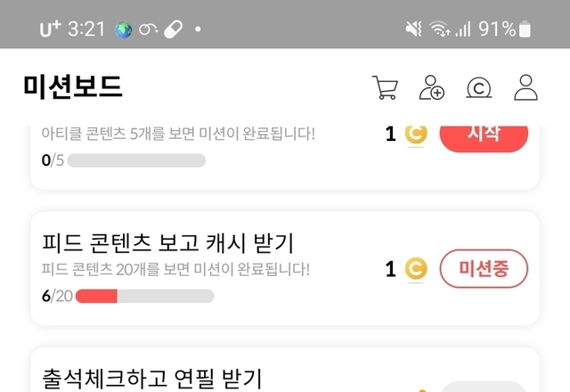Tap the signal strength bars icon
This screenshot has width=570, height=392.
[463, 29]
